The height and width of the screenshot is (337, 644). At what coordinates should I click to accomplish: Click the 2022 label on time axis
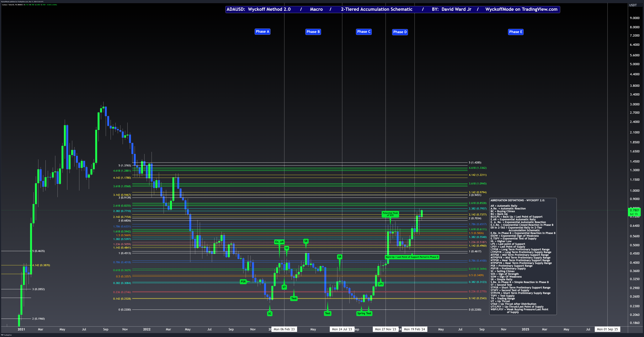click(147, 329)
